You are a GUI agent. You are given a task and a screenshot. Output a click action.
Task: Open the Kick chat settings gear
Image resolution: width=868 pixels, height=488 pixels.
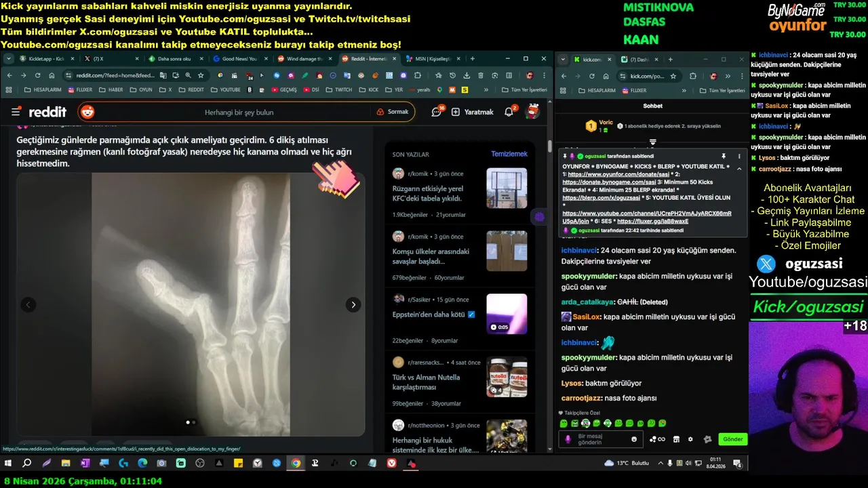point(690,439)
